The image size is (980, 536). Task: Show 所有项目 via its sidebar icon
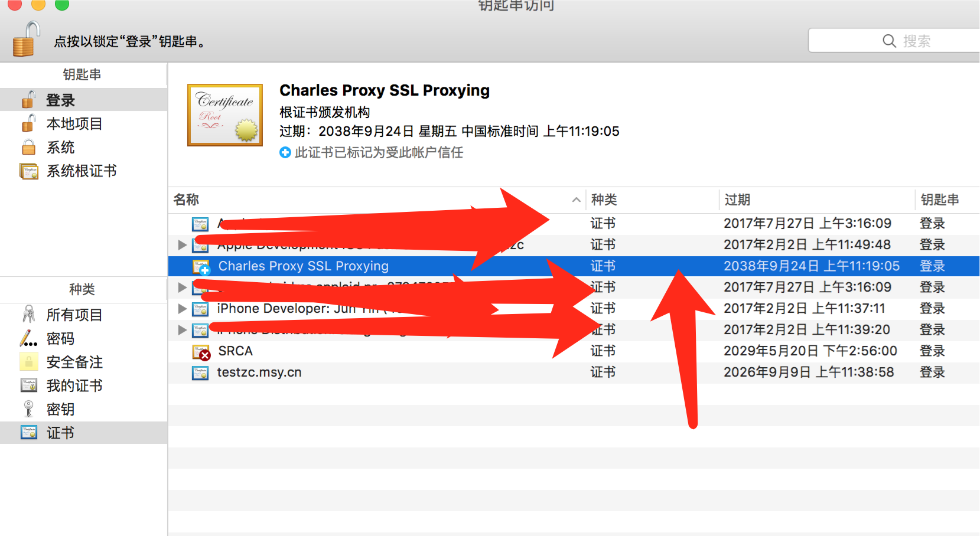click(29, 315)
